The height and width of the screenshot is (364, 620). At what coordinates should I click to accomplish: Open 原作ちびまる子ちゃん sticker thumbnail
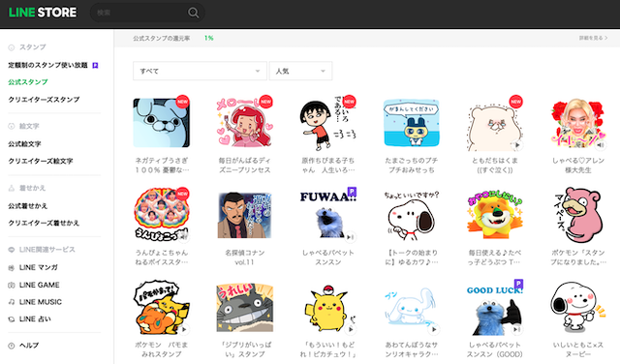tap(328, 123)
